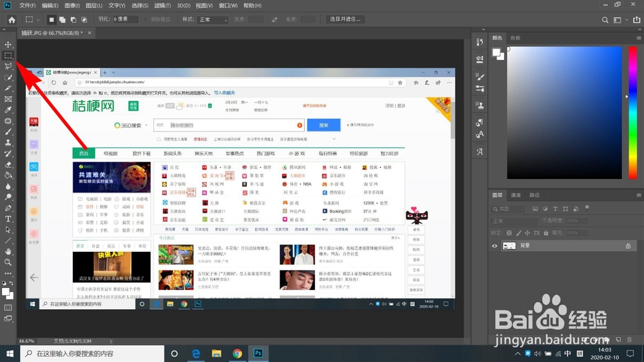Viewport: 644px width, 362px height.
Task: Select the Hand tool
Action: [x=8, y=251]
